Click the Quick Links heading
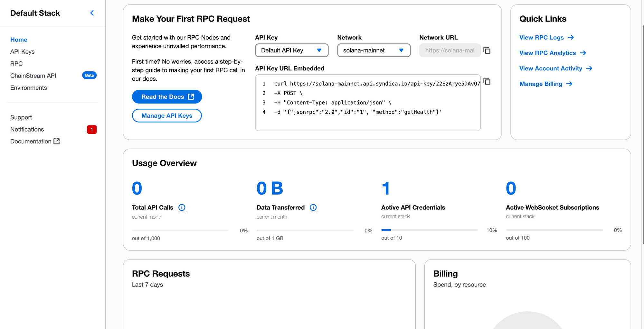 coord(543,19)
